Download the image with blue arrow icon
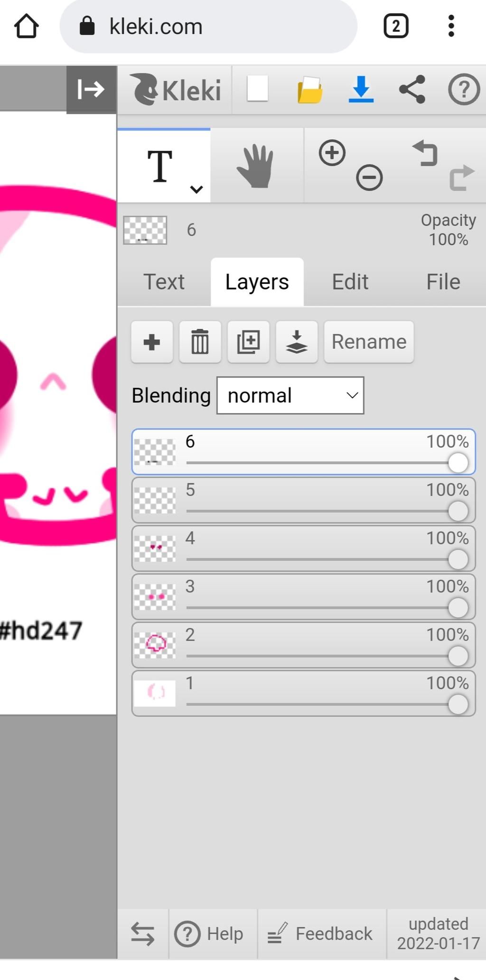Viewport: 486px width, 980px height. (x=361, y=89)
